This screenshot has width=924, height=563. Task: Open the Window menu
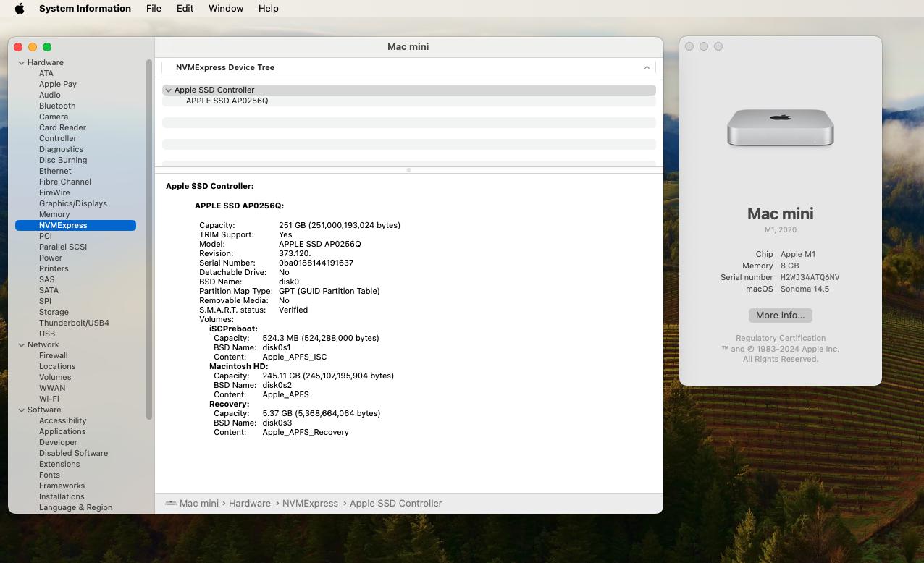pyautogui.click(x=226, y=9)
